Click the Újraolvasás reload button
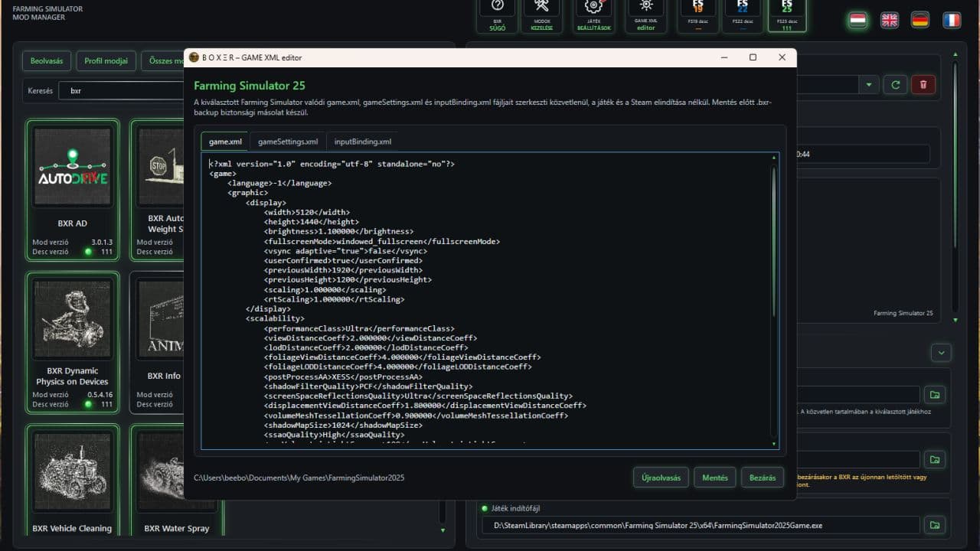980x551 pixels. pos(661,478)
